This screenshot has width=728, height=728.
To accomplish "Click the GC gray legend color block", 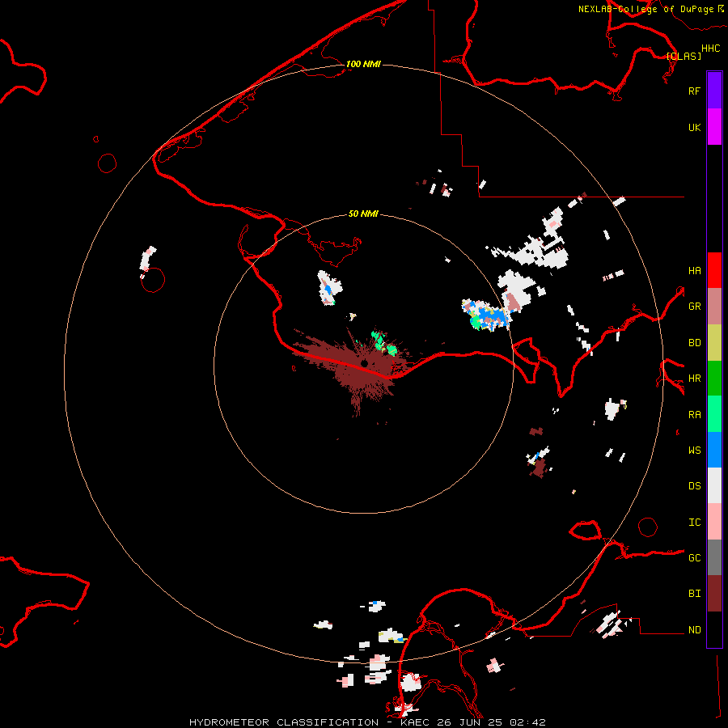I will (x=714, y=557).
